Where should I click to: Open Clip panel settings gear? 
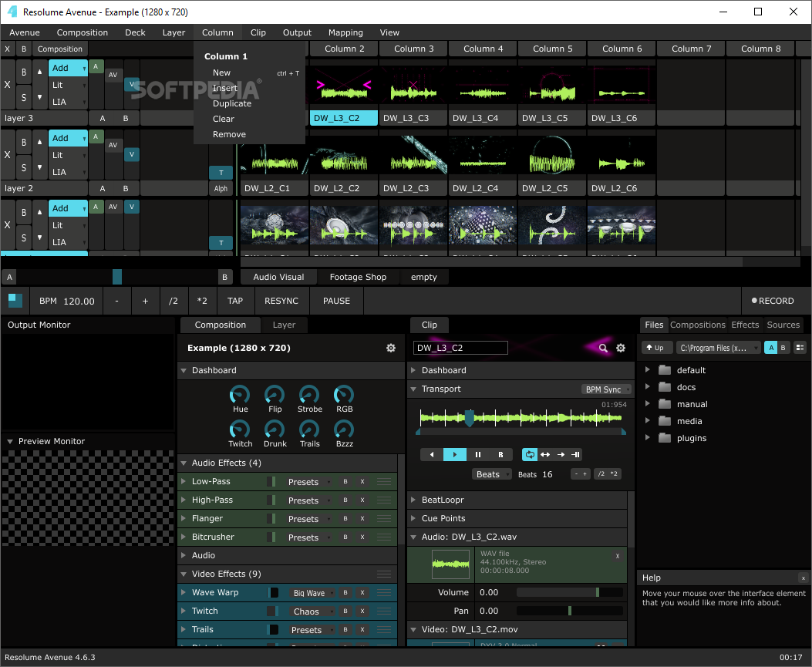[x=621, y=348]
